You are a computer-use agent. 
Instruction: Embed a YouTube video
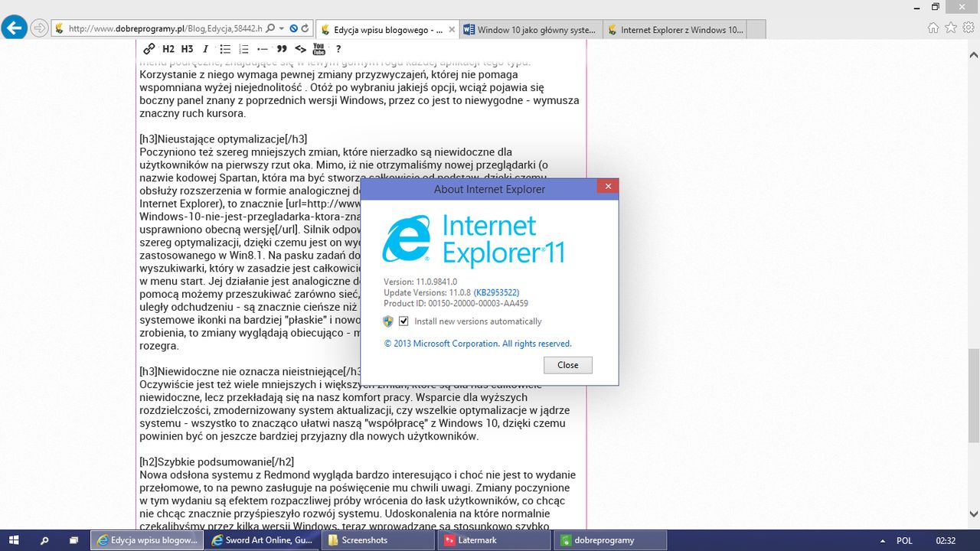319,49
